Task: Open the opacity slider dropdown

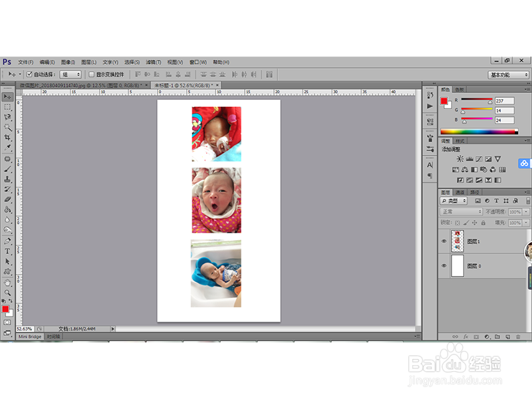Action: pos(526,211)
